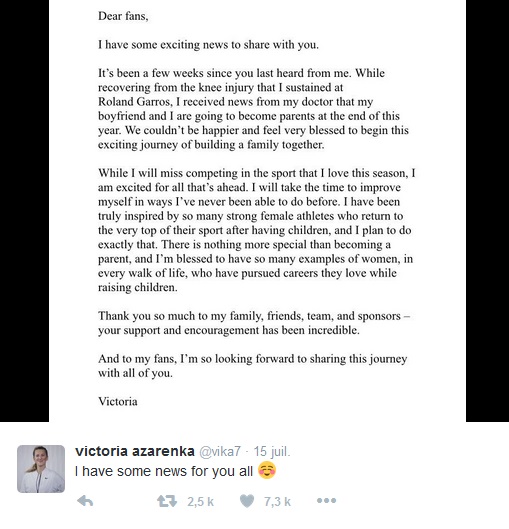Retweet the post using the retweet icon

[167, 501]
